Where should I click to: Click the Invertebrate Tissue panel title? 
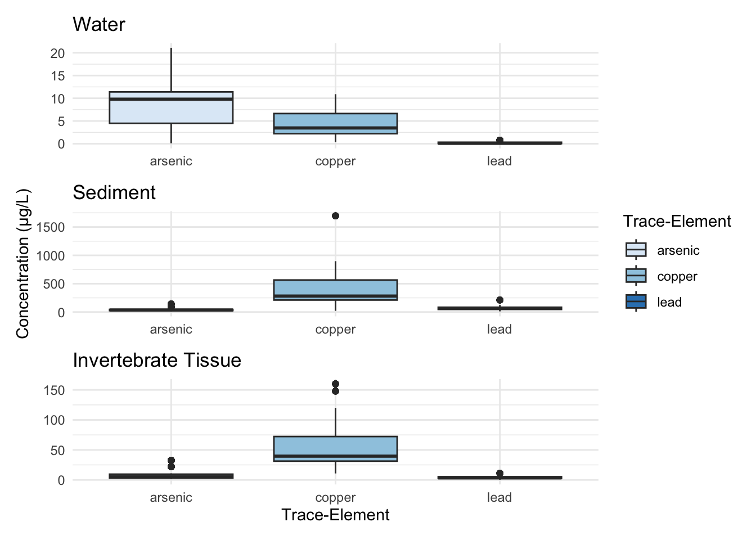157,361
